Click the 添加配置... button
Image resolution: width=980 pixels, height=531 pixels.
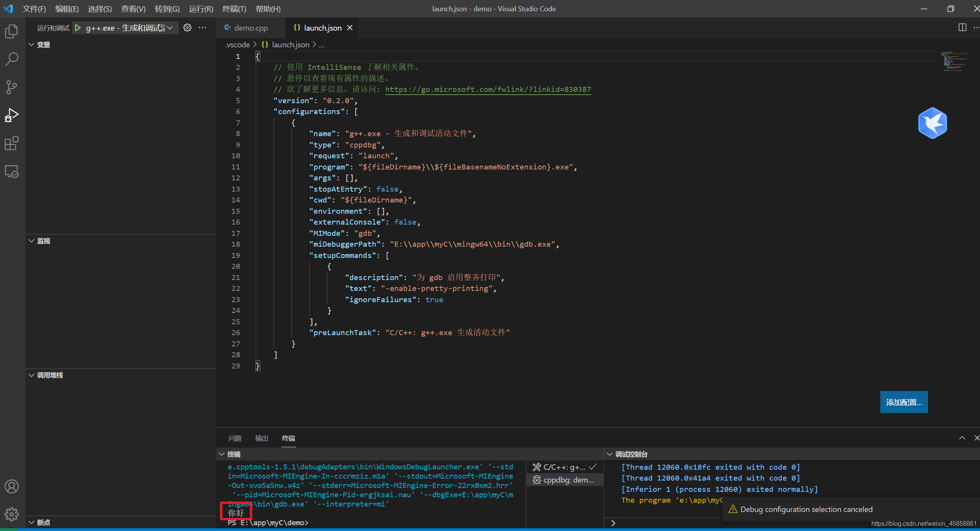pos(904,402)
